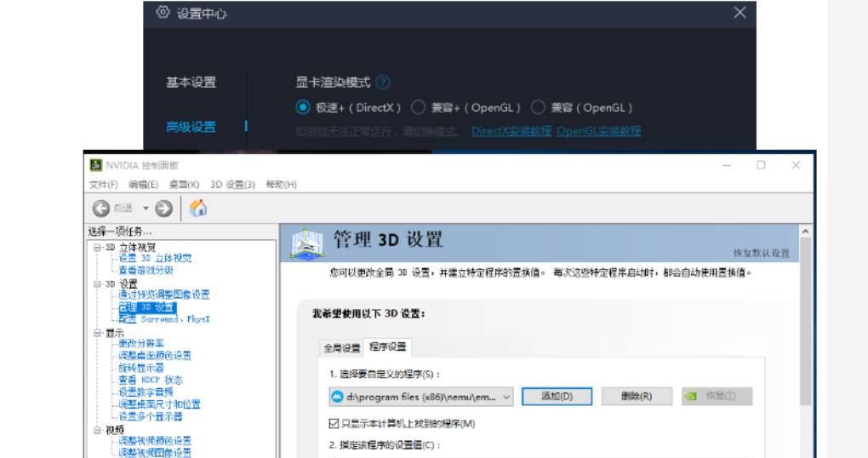The image size is (868, 458).
Task: Open 调整视频颜色设置 task
Action: point(155,441)
